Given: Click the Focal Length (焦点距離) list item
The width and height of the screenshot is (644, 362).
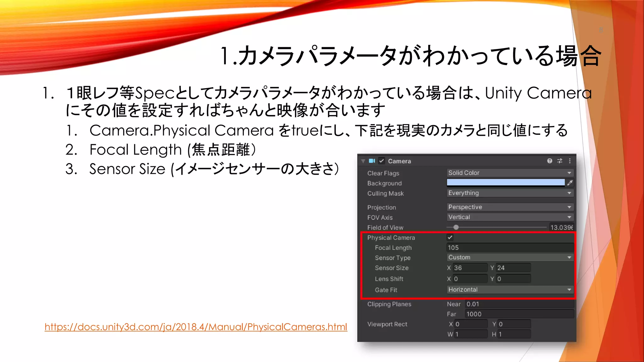Looking at the screenshot, I should (x=173, y=150).
